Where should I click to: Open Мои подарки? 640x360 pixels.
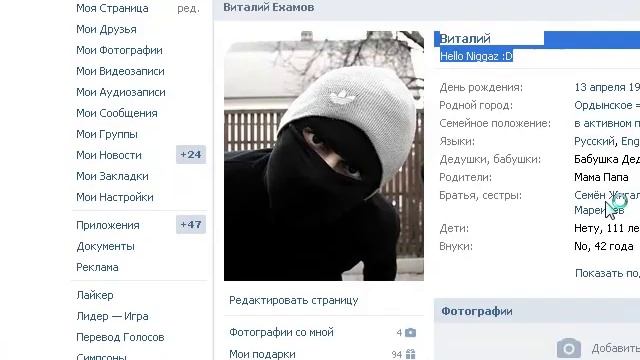262,354
